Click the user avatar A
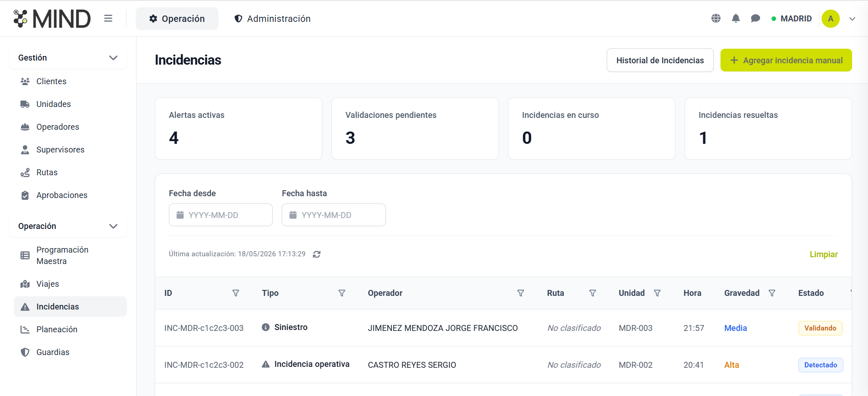The width and height of the screenshot is (868, 396). click(x=831, y=19)
